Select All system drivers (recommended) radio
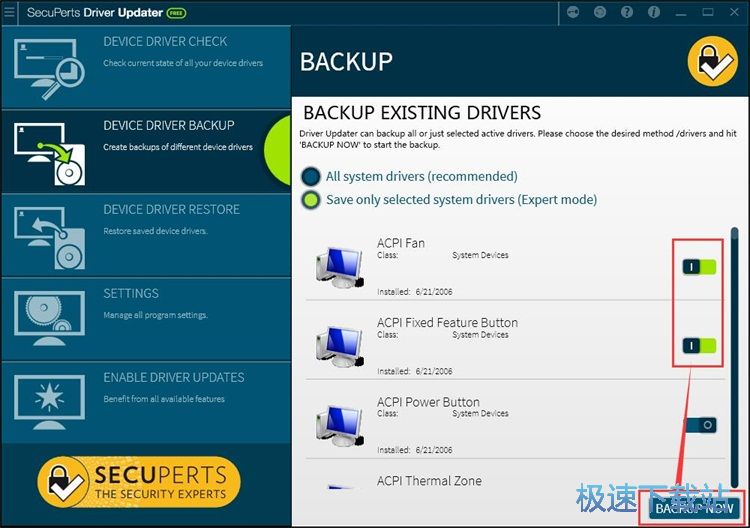Screen dimensions: 750x528 (310, 176)
